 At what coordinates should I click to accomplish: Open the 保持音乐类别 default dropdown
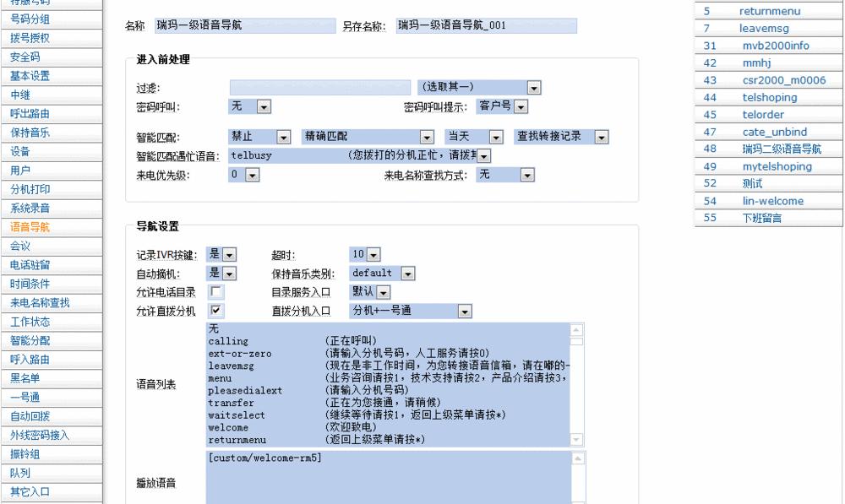[x=406, y=273]
